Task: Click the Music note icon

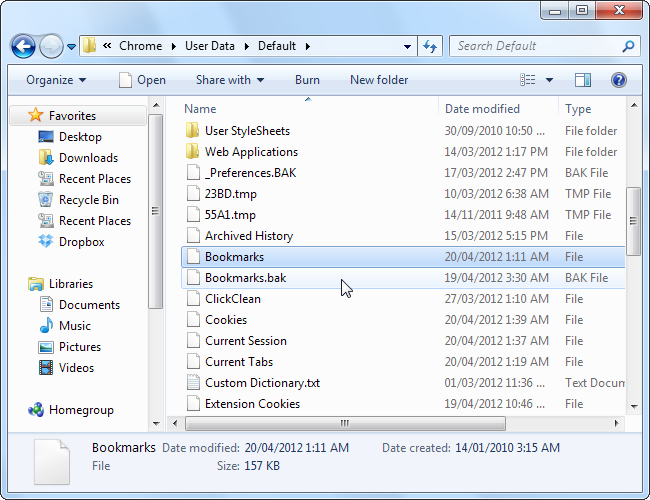Action: point(46,325)
